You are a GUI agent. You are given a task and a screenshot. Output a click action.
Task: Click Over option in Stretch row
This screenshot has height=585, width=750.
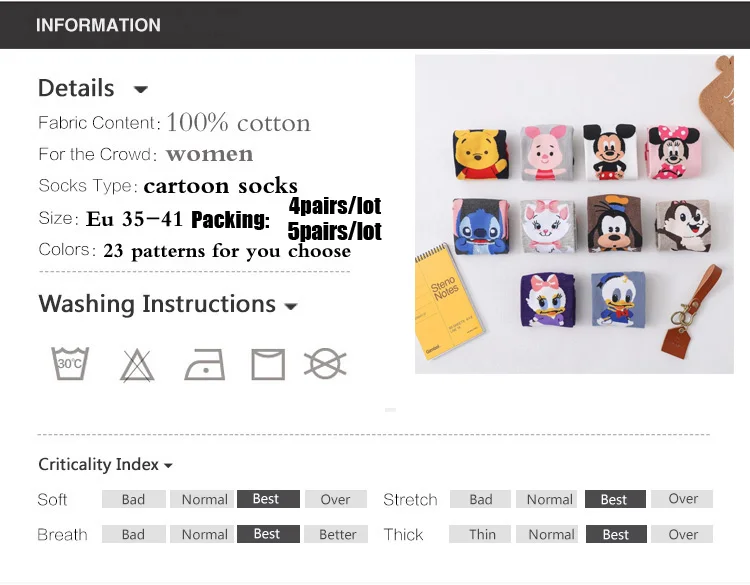coord(682,499)
